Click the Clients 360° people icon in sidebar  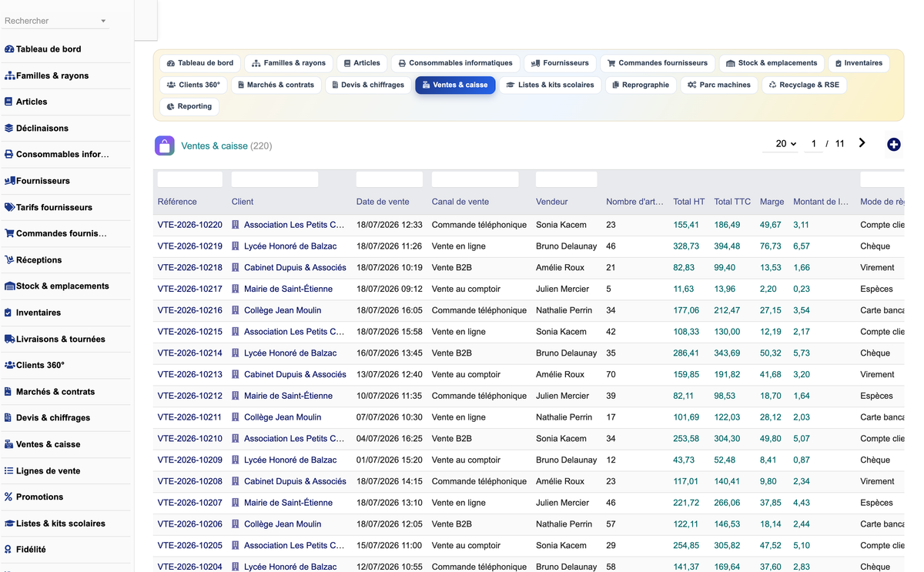[9, 366]
